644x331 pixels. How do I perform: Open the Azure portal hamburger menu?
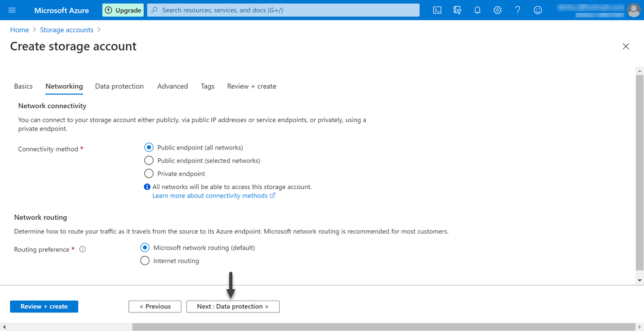tap(12, 10)
